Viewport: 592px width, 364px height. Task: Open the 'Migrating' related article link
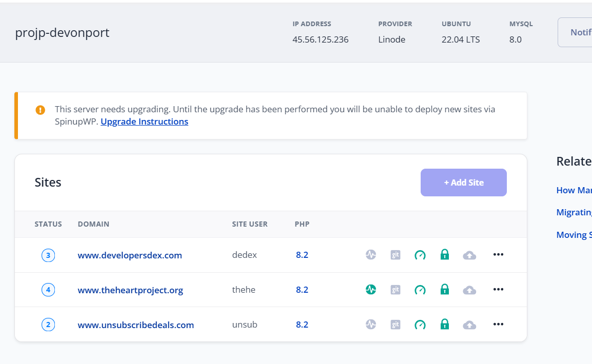574,212
